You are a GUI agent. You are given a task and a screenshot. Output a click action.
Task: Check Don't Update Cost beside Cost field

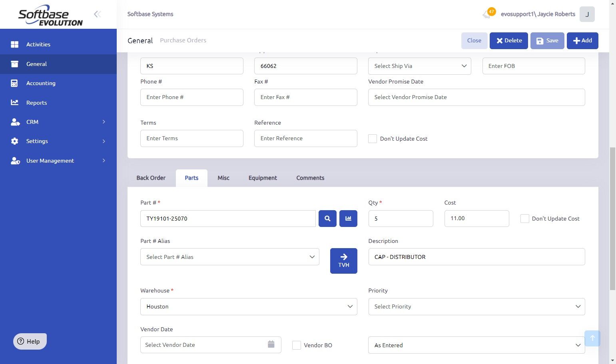click(524, 219)
